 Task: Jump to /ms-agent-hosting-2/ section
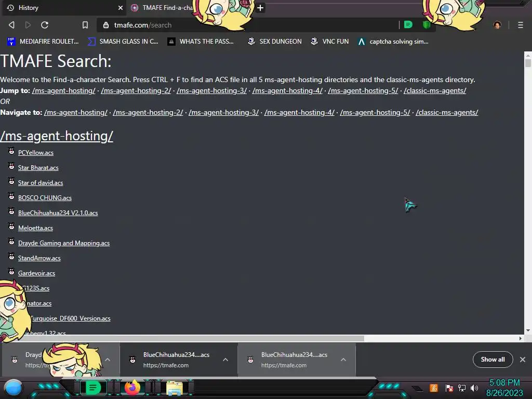tap(136, 90)
